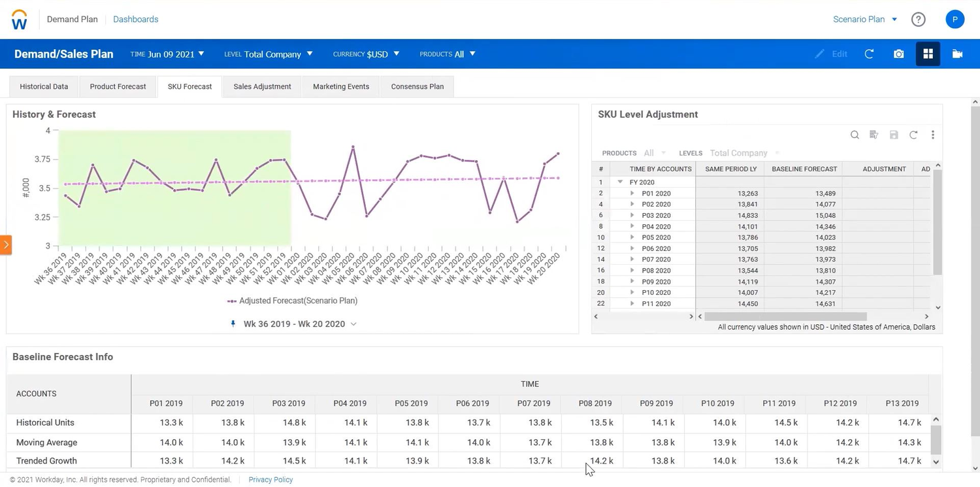Open the user profile avatar P
This screenshot has height=487, width=980.
point(955,20)
